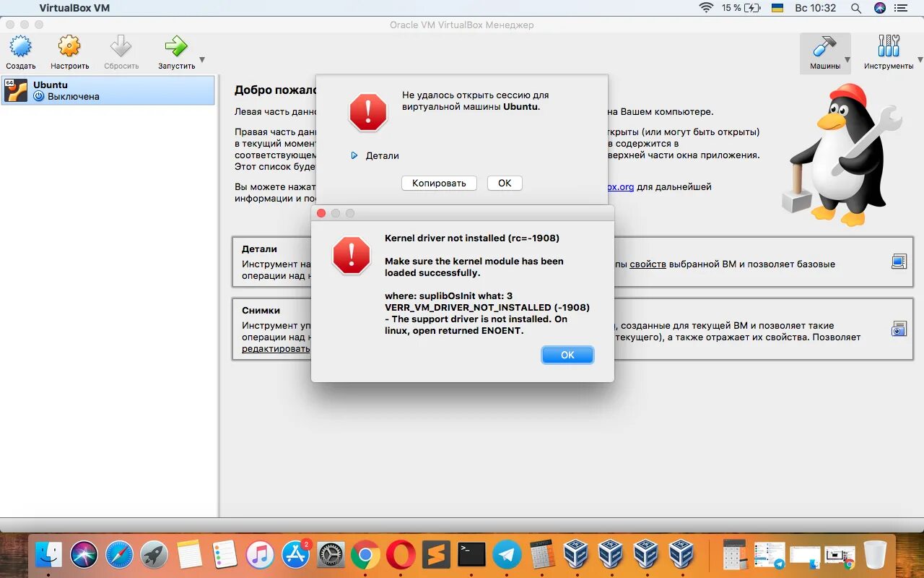Click the Копировать button
Image resolution: width=924 pixels, height=578 pixels.
(439, 184)
